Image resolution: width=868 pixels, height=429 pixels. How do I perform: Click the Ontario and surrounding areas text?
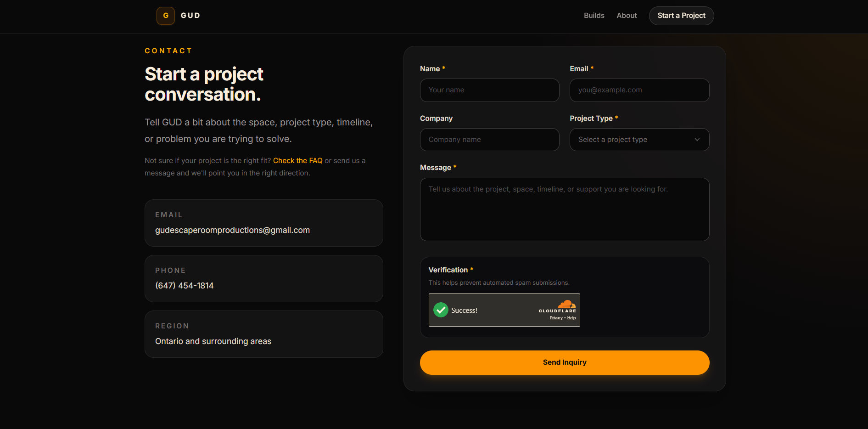[x=213, y=341]
